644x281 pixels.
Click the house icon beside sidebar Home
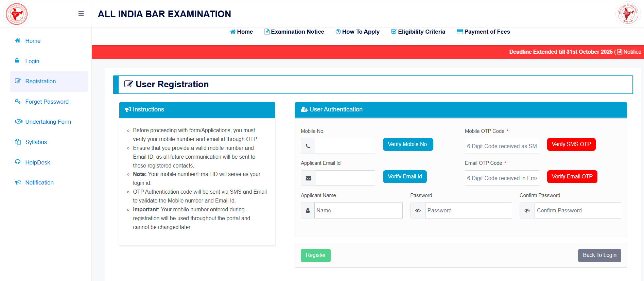click(18, 40)
